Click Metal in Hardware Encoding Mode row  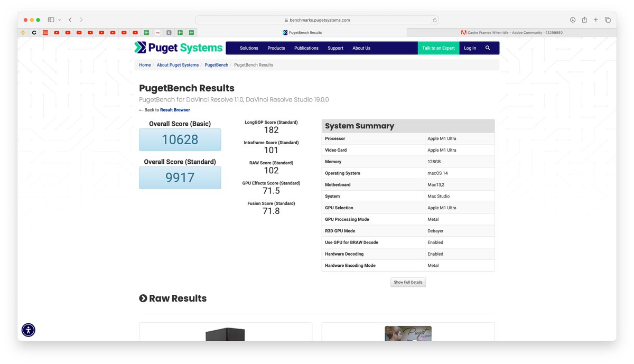tap(433, 266)
